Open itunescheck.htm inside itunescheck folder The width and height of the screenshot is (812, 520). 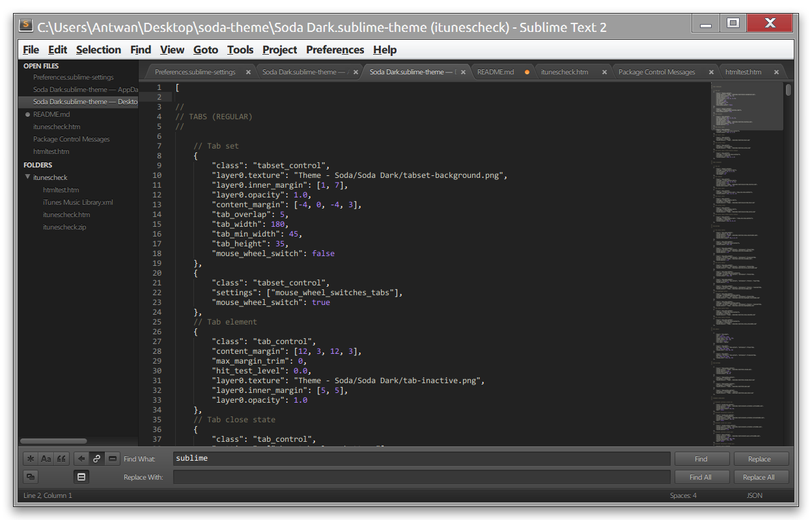(x=66, y=214)
